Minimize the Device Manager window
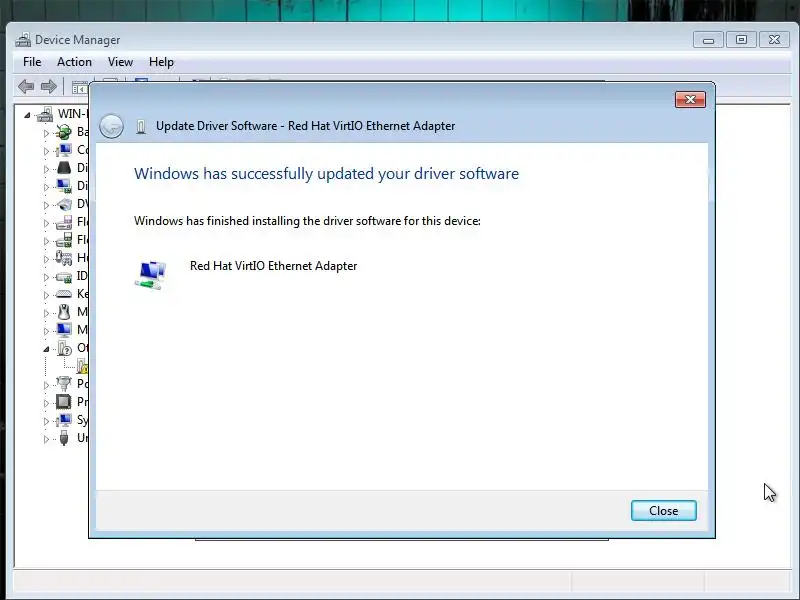The image size is (800, 600). (708, 40)
